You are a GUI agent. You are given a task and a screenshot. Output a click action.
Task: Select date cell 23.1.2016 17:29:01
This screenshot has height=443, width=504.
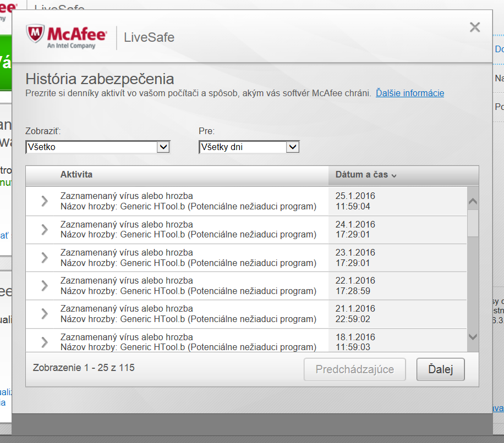point(397,257)
